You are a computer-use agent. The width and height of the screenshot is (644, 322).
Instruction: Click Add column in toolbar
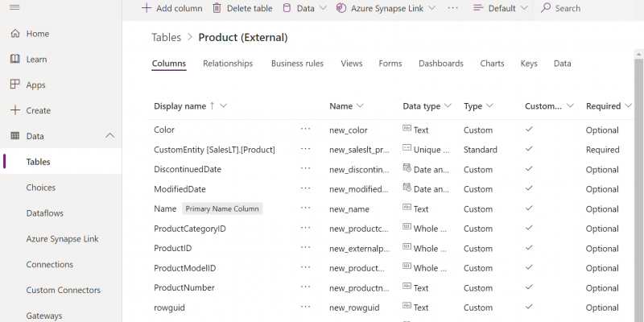click(171, 8)
